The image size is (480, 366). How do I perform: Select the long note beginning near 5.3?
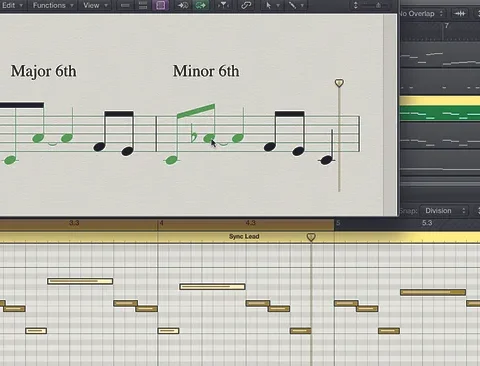tap(433, 292)
